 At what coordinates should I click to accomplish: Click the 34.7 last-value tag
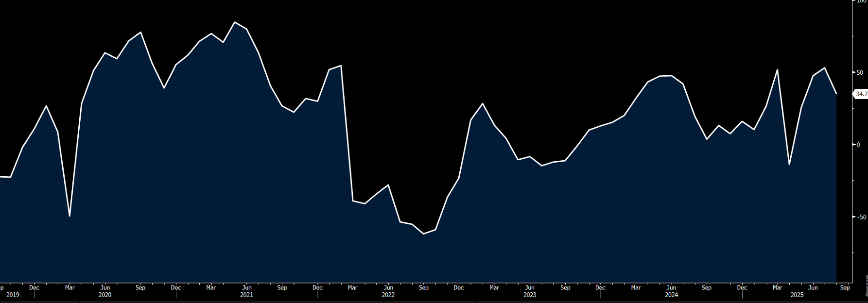click(x=861, y=94)
